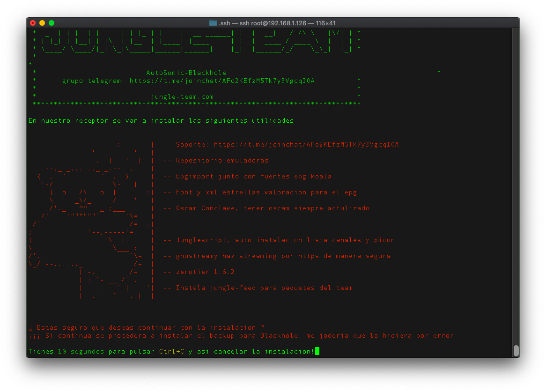546x392 pixels.
Task: Maximize the terminal with the green button
Action: pyautogui.click(x=52, y=23)
